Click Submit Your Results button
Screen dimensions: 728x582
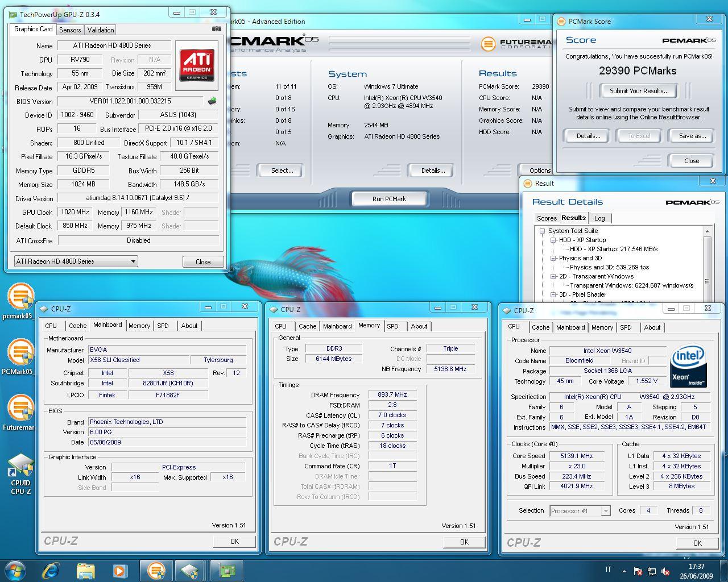click(639, 91)
